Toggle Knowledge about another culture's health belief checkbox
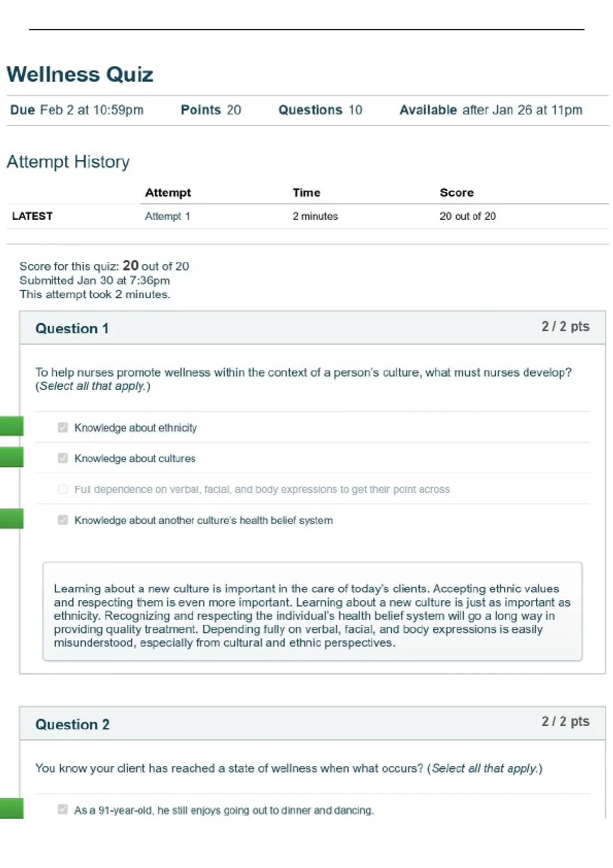Image resolution: width=613 pixels, height=868 pixels. coord(63,520)
